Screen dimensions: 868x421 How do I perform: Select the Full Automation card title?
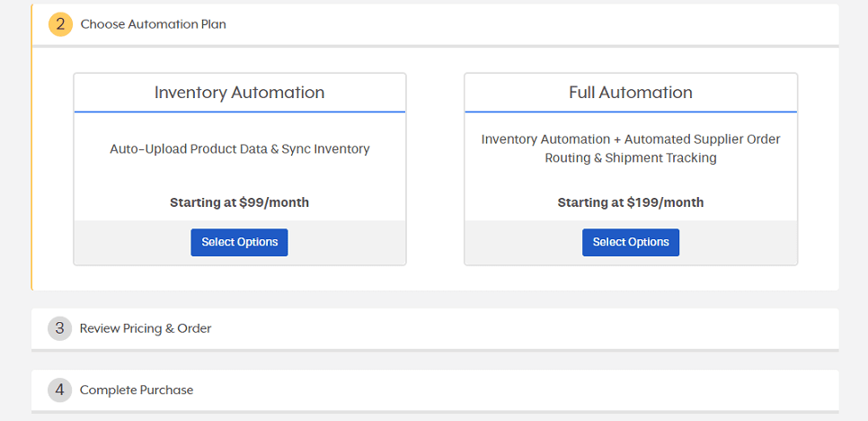click(631, 92)
